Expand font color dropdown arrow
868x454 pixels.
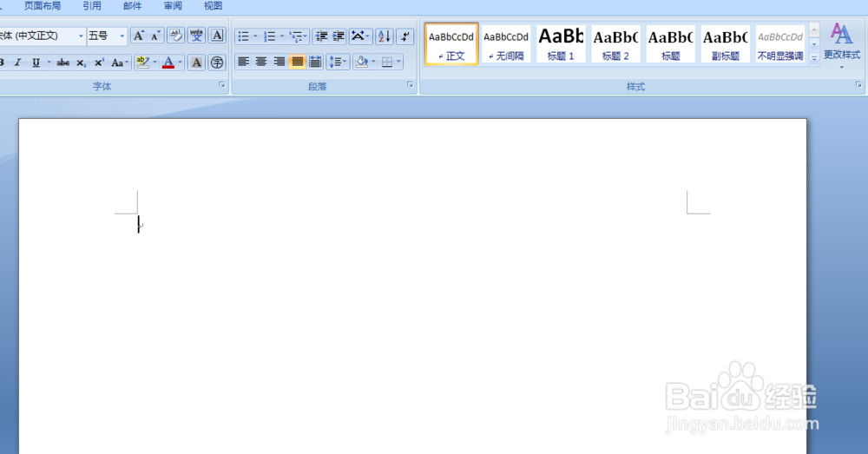[x=180, y=62]
